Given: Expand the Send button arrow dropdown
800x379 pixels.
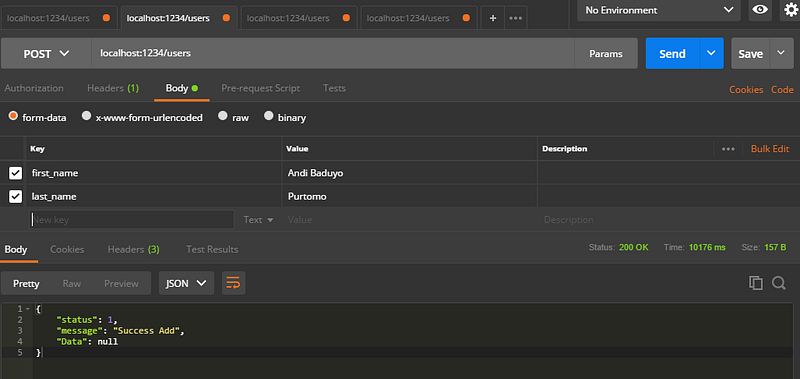Looking at the screenshot, I should pyautogui.click(x=711, y=53).
